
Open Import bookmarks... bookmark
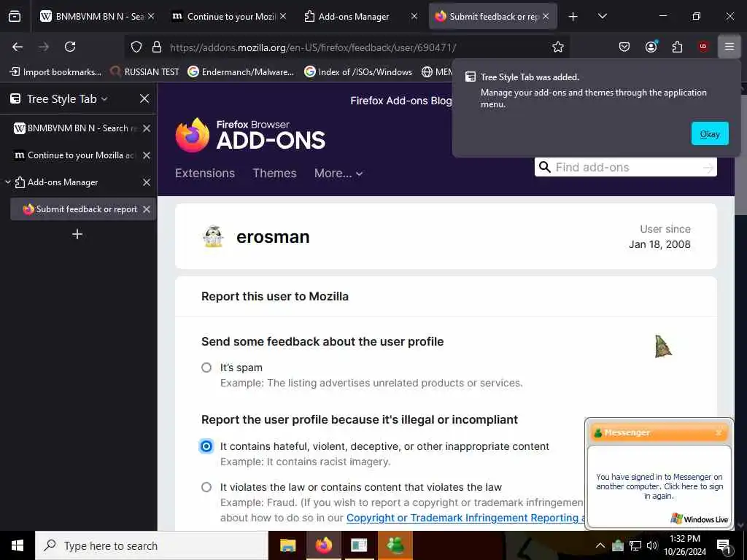click(x=55, y=72)
